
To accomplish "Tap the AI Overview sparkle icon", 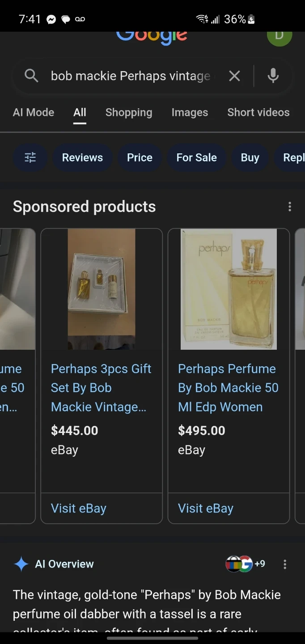I will [21, 564].
